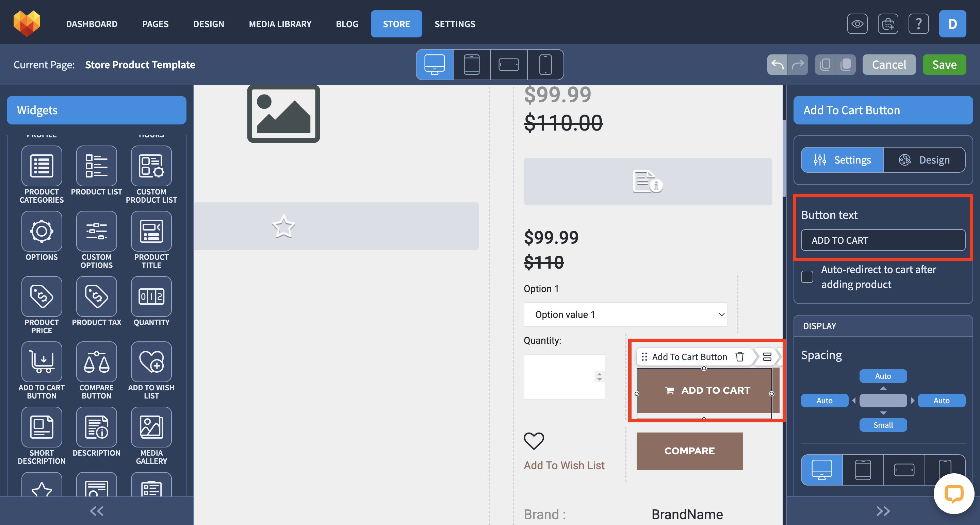Viewport: 980px width, 525px height.
Task: Click the paste icon in toolbar
Action: tap(845, 65)
